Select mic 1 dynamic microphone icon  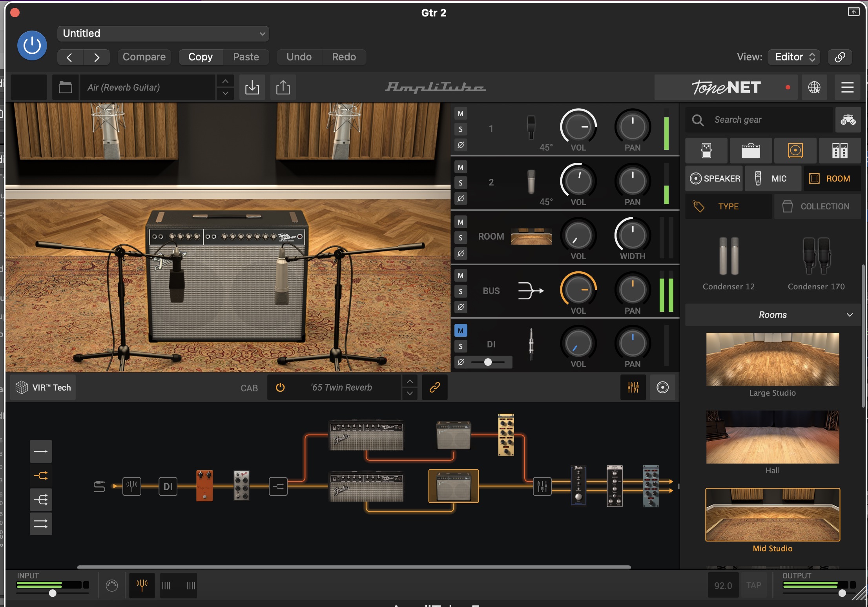pyautogui.click(x=531, y=127)
